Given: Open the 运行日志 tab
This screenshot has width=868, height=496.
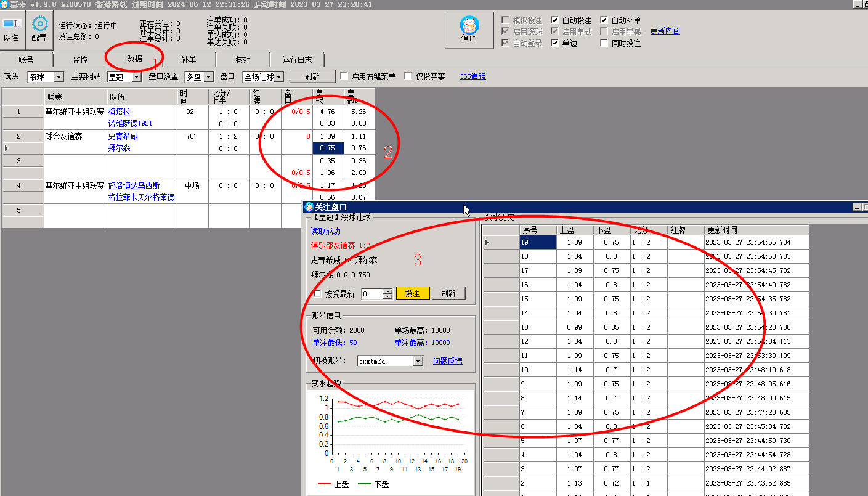Looking at the screenshot, I should pyautogui.click(x=297, y=60).
